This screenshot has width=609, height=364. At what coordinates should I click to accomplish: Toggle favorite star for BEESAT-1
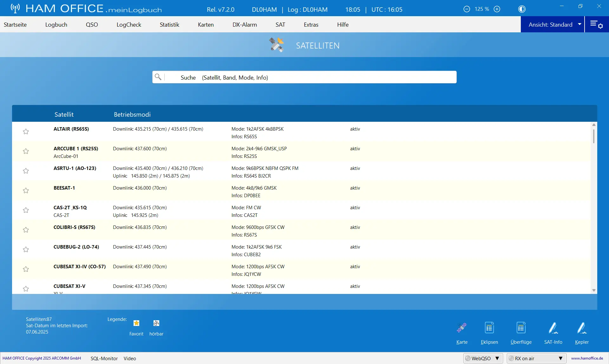pyautogui.click(x=26, y=191)
